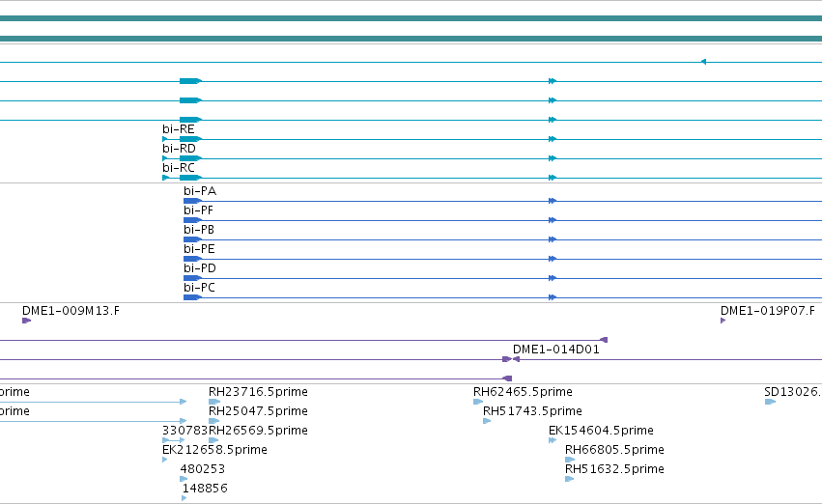Select the 480253 feature label
This screenshot has height=504, width=822.
[x=202, y=469]
